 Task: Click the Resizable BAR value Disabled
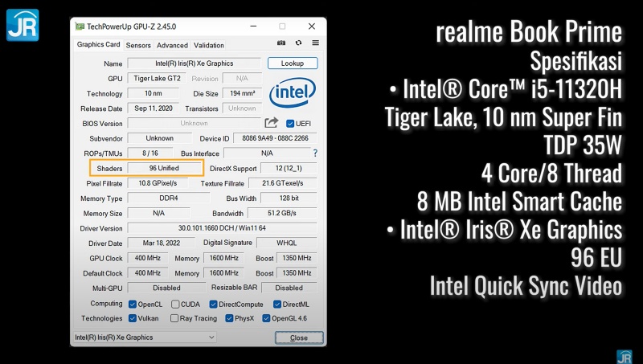coord(289,288)
